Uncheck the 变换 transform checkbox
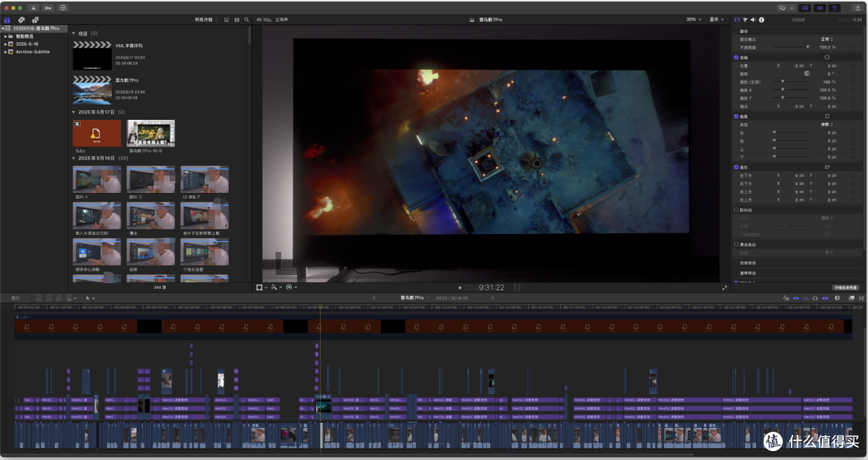The height and width of the screenshot is (460, 868). pyautogui.click(x=736, y=58)
